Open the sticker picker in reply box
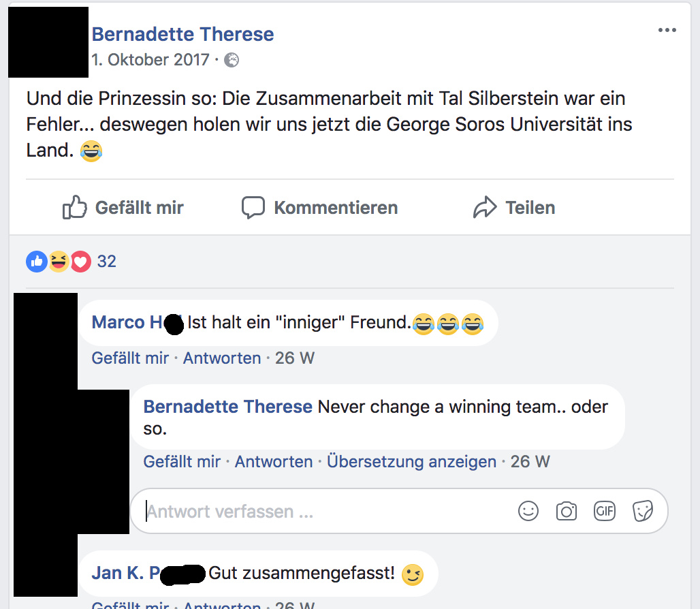This screenshot has height=609, width=700. [643, 511]
